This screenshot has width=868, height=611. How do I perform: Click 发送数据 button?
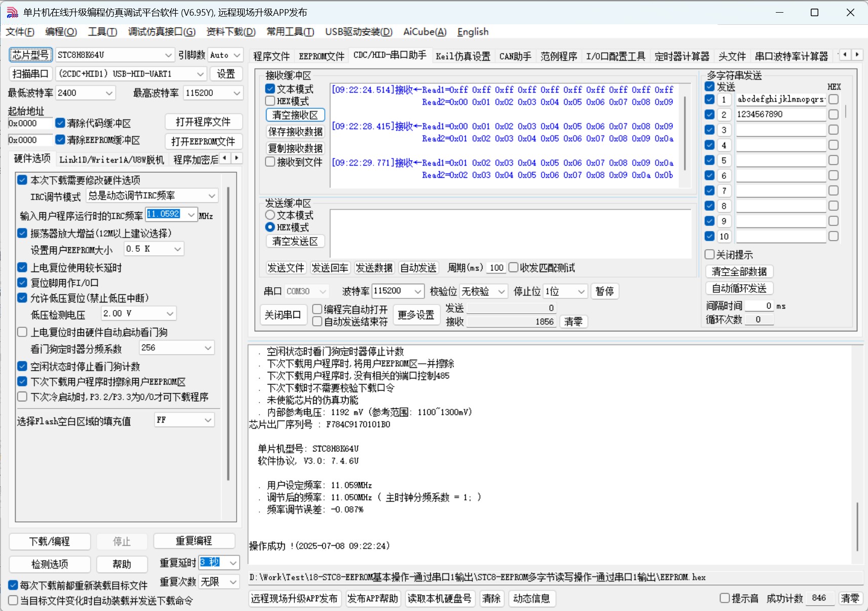pyautogui.click(x=374, y=268)
